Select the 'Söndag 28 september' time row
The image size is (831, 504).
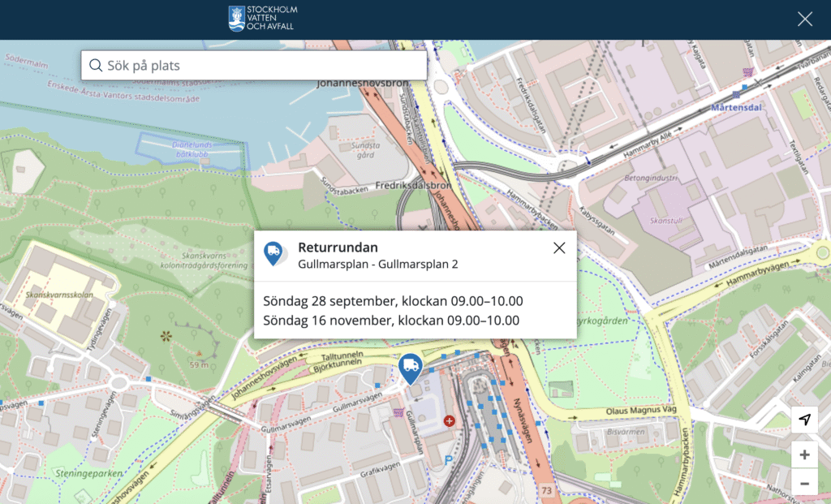[x=393, y=301]
